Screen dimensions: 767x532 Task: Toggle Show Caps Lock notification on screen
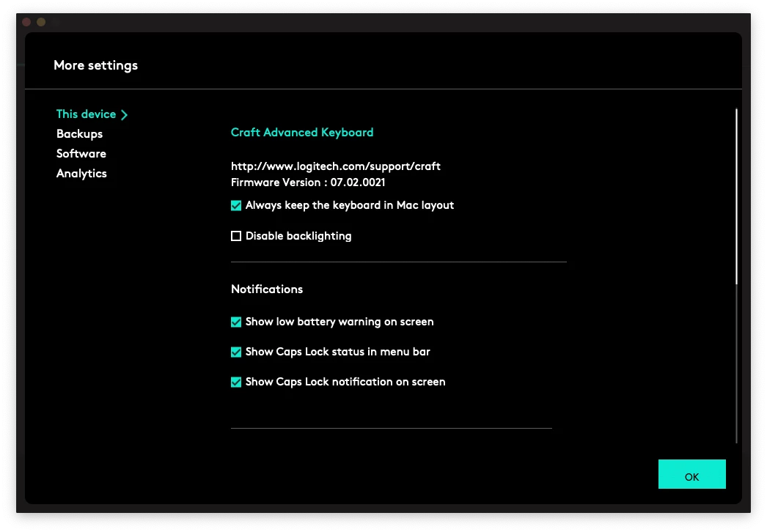[236, 383]
